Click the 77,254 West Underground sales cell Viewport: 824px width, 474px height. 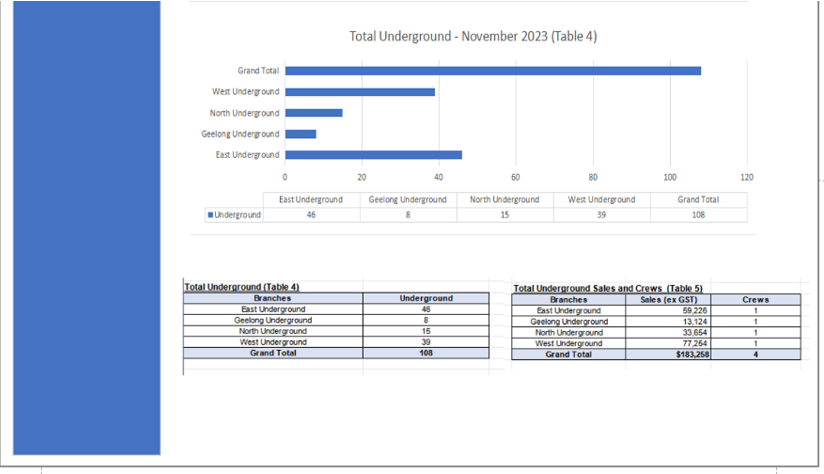point(667,343)
